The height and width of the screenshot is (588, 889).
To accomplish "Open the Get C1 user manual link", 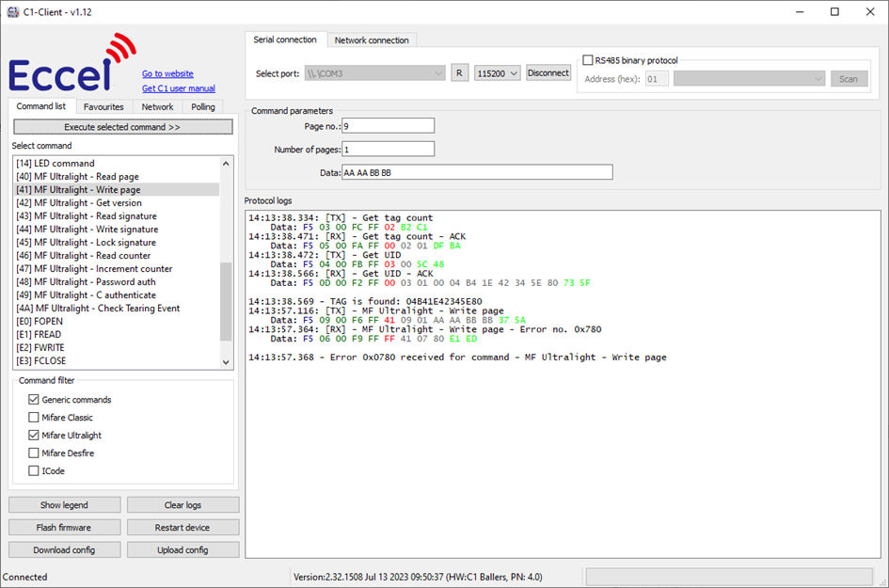I will [x=178, y=88].
